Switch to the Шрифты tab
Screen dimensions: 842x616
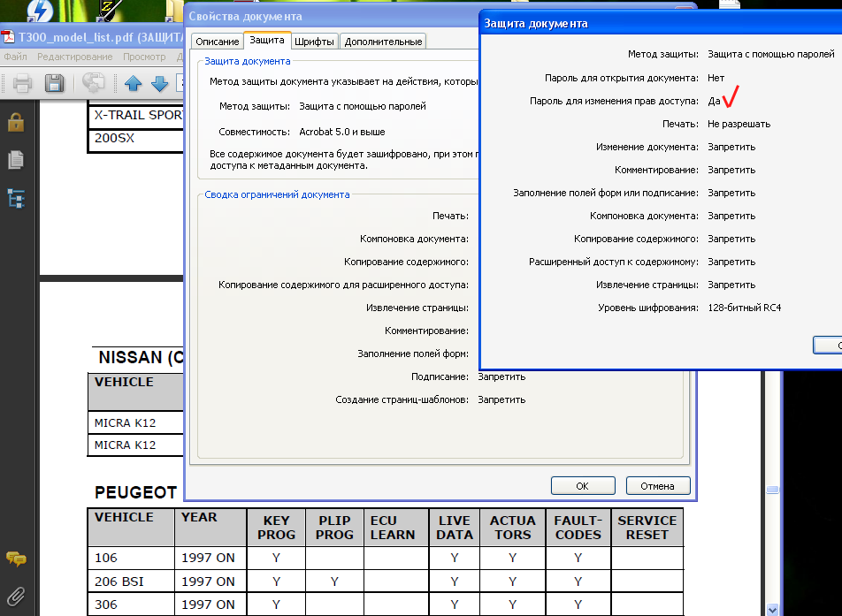coord(315,42)
